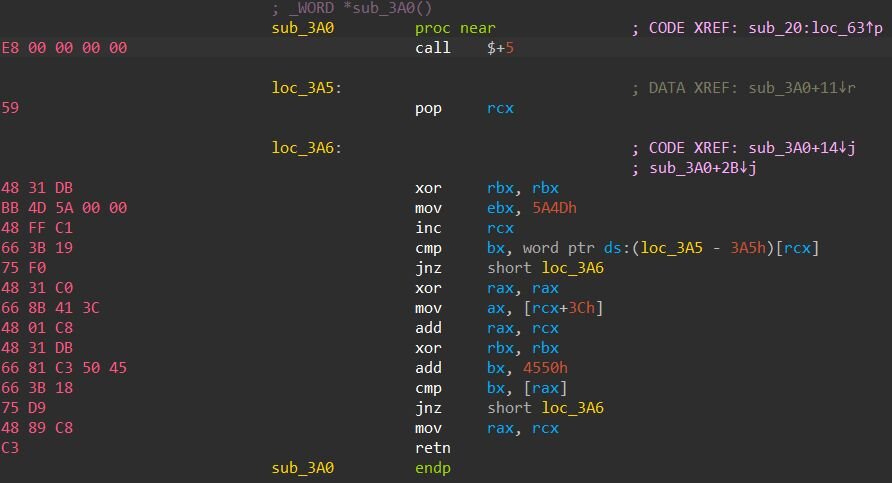Click the inc mnemonic
This screenshot has height=483, width=892.
tap(428, 228)
